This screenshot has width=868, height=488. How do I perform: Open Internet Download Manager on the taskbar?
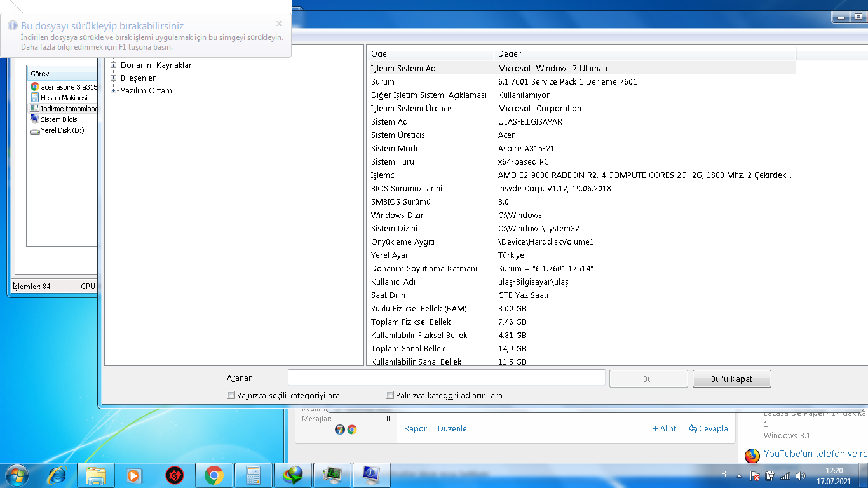point(293,475)
